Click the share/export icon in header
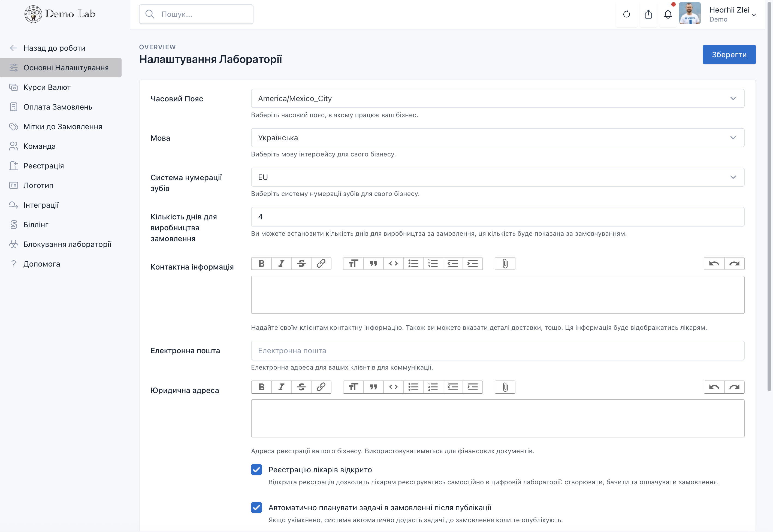The image size is (773, 532). point(648,14)
